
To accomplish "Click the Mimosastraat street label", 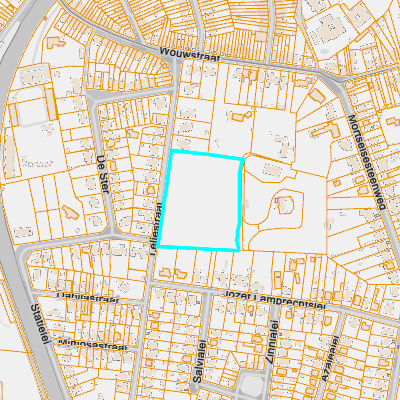I will coord(93,344).
